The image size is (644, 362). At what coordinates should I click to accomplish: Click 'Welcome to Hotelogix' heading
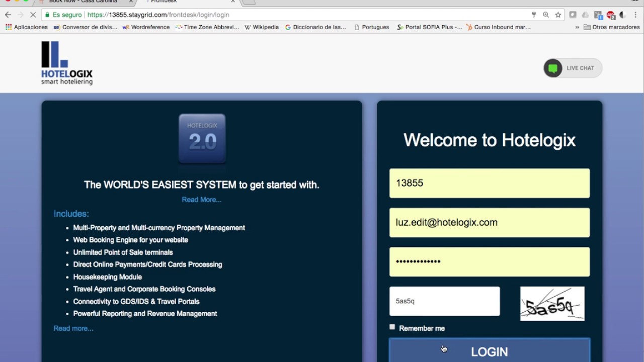[490, 140]
